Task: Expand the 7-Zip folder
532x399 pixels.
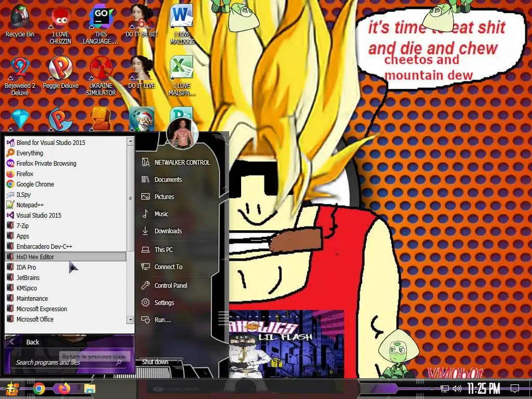Action: click(x=66, y=226)
